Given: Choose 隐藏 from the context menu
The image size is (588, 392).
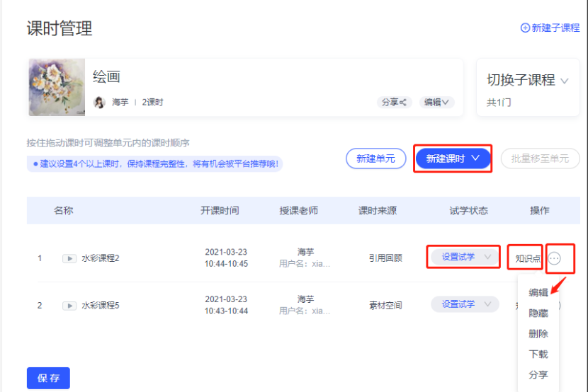Looking at the screenshot, I should pyautogui.click(x=538, y=313).
